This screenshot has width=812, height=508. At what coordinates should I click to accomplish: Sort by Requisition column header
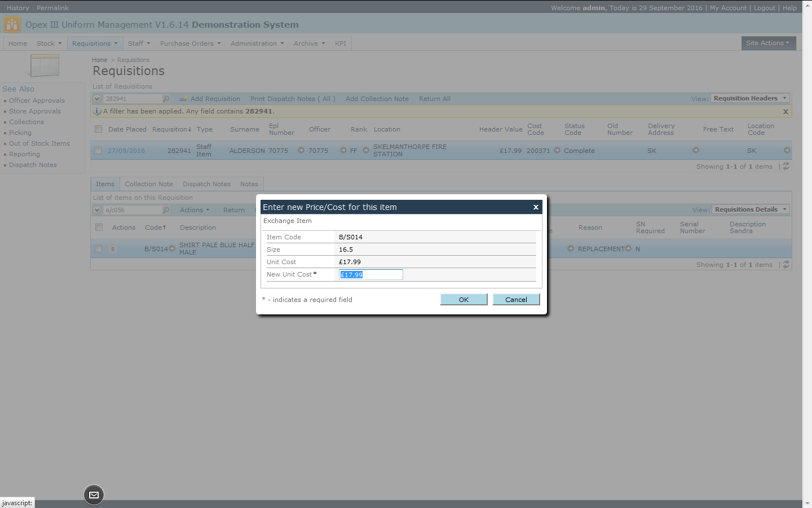(172, 129)
